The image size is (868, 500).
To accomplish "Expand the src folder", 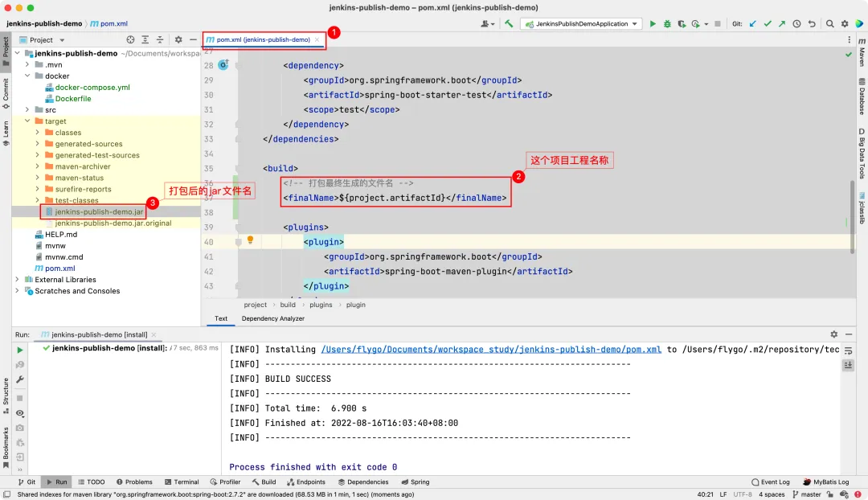I will click(x=27, y=109).
